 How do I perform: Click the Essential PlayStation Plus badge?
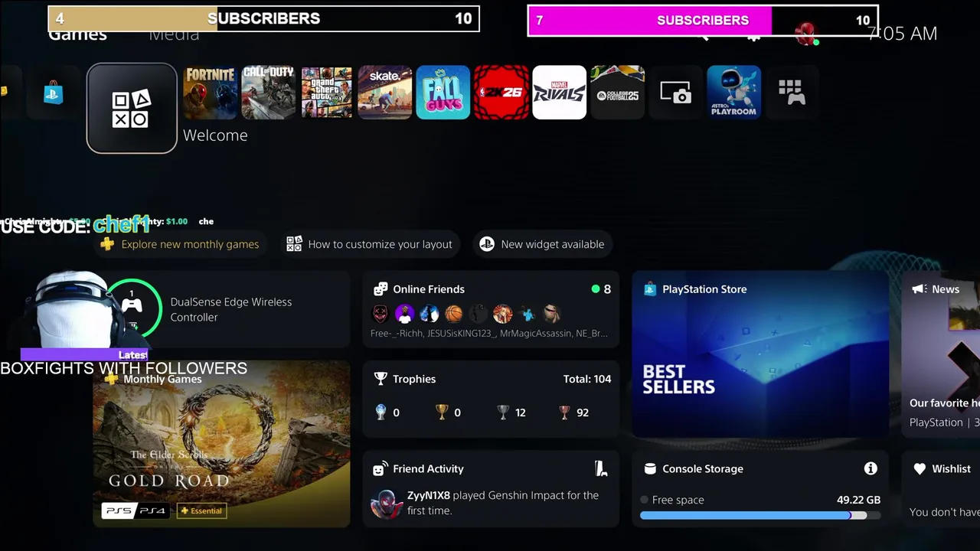tap(201, 510)
